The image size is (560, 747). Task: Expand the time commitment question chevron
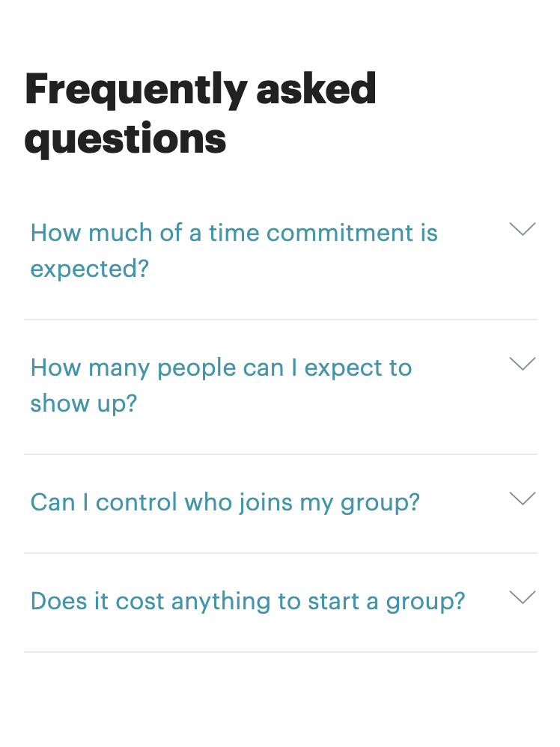[x=523, y=229]
